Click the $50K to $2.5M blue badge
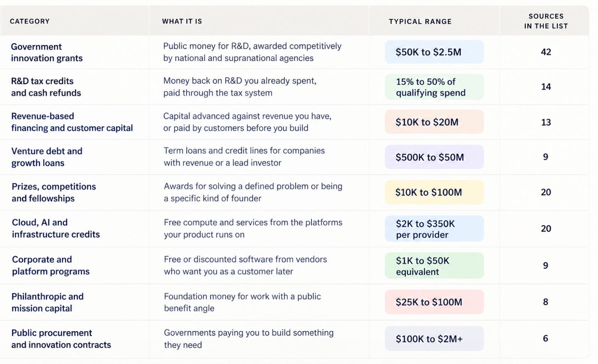This screenshot has height=364, width=598. pos(434,52)
